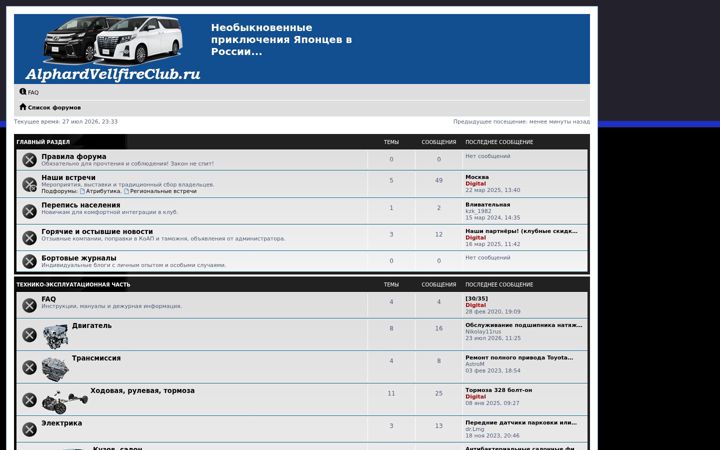The height and width of the screenshot is (450, 720).
Task: Click the status icon for Электрика forum
Action: pos(29,429)
